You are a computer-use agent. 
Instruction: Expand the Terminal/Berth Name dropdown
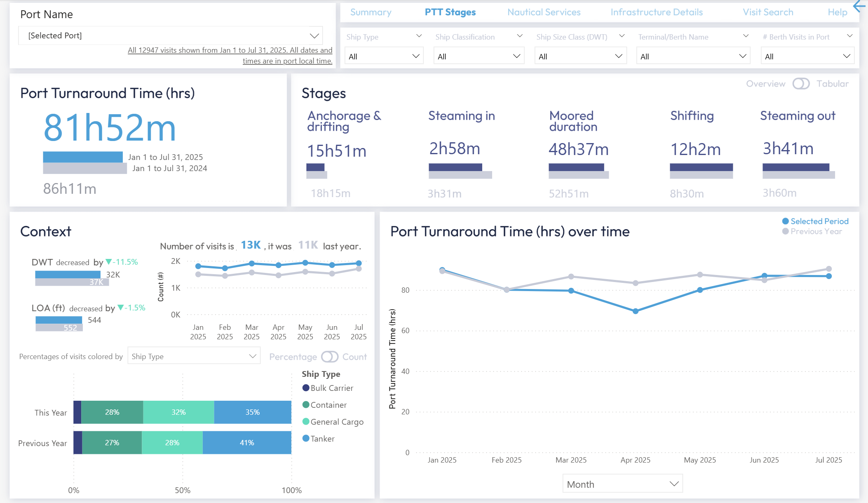[692, 55]
